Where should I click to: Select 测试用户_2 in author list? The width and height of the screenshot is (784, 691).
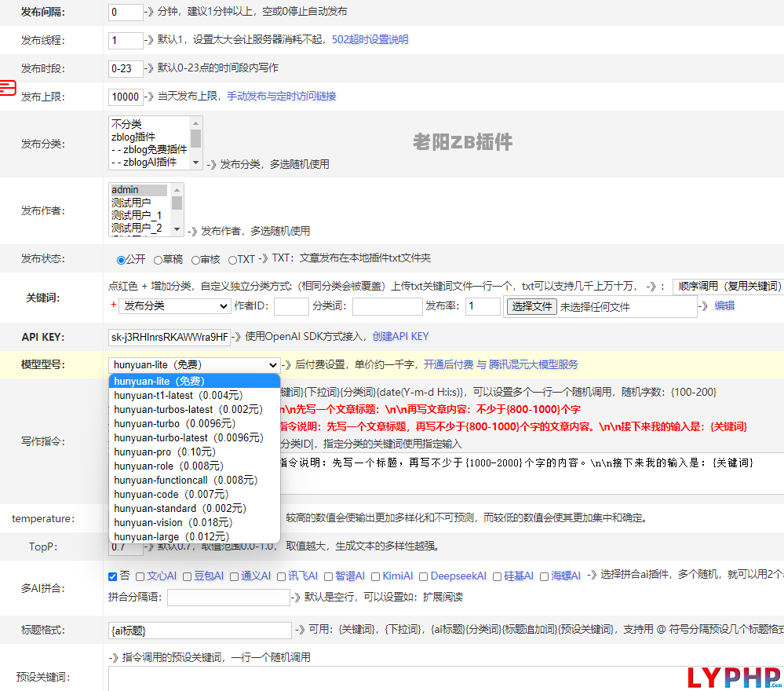pos(139,229)
